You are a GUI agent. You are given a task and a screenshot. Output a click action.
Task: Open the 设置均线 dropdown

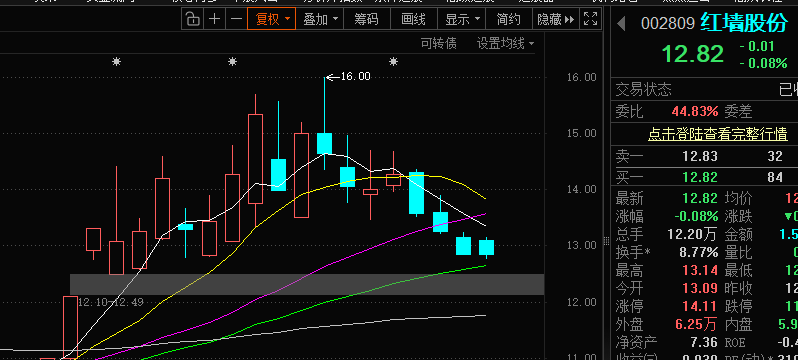click(x=505, y=44)
